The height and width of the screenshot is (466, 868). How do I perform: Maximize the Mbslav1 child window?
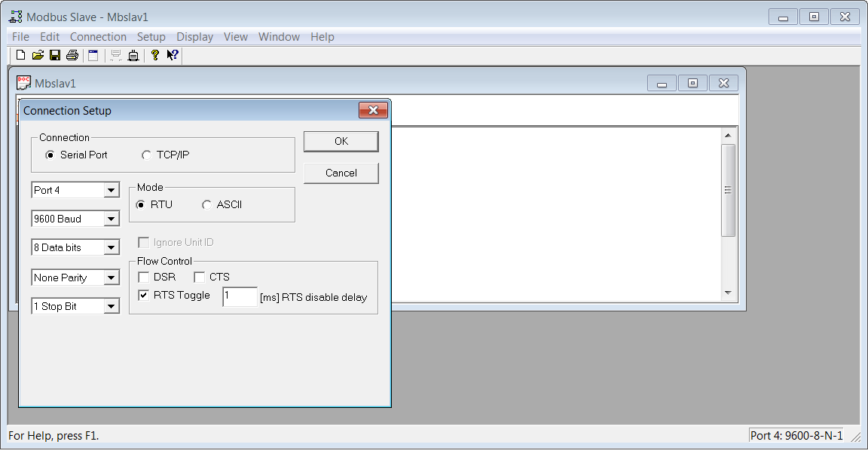tap(692, 83)
